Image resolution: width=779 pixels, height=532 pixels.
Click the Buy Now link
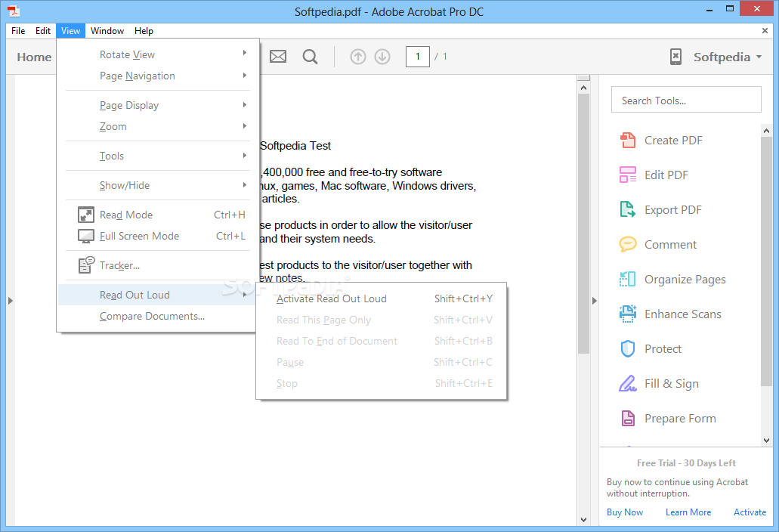coord(625,512)
